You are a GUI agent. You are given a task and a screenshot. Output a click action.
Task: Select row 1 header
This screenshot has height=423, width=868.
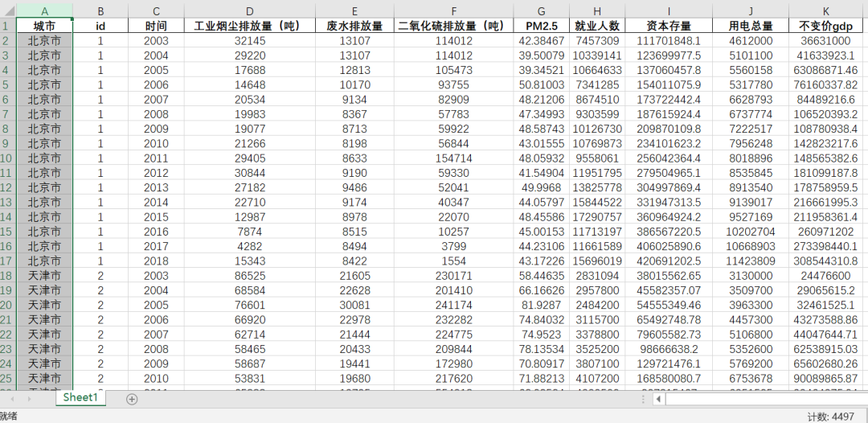(8, 26)
